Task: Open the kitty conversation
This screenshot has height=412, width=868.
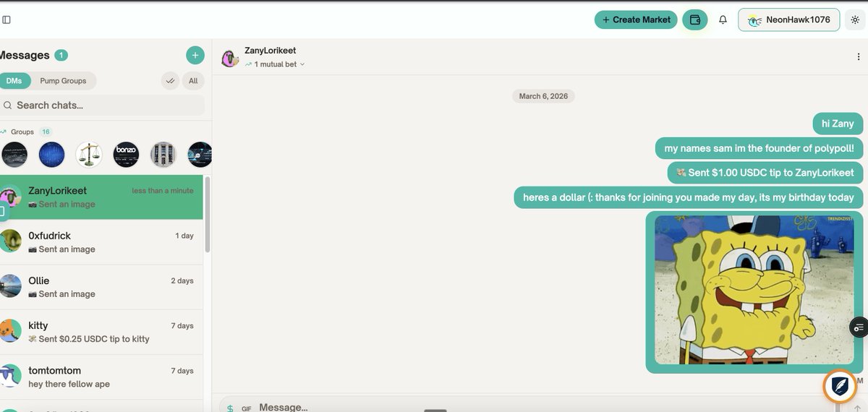Action: [x=101, y=332]
